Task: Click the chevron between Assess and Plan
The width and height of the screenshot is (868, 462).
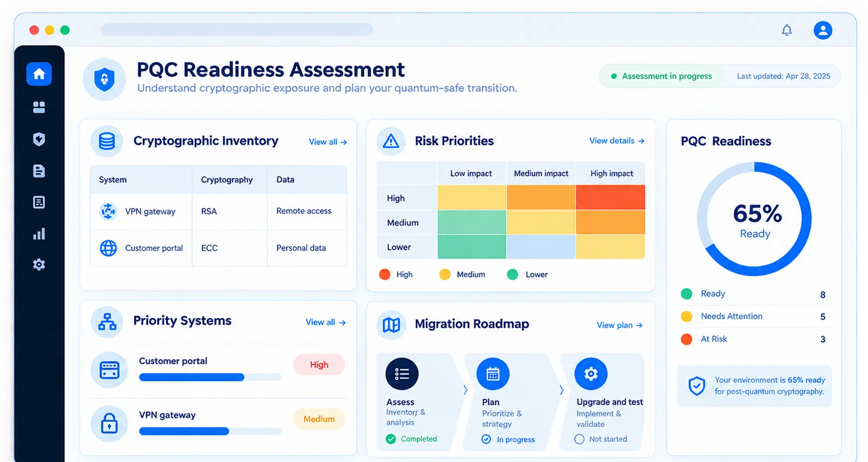Action: click(465, 390)
